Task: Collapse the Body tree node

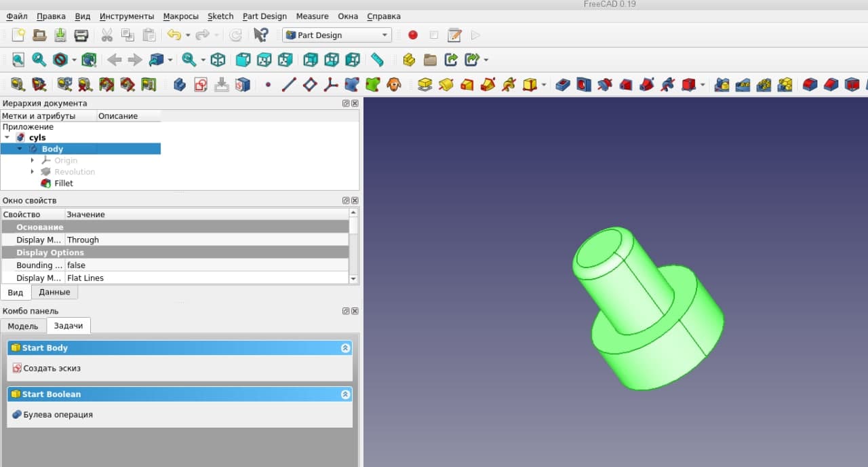Action: tap(20, 149)
